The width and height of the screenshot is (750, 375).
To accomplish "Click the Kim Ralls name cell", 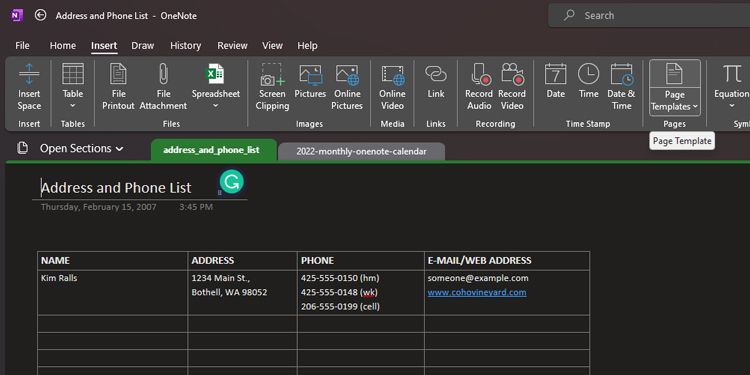I will point(112,292).
